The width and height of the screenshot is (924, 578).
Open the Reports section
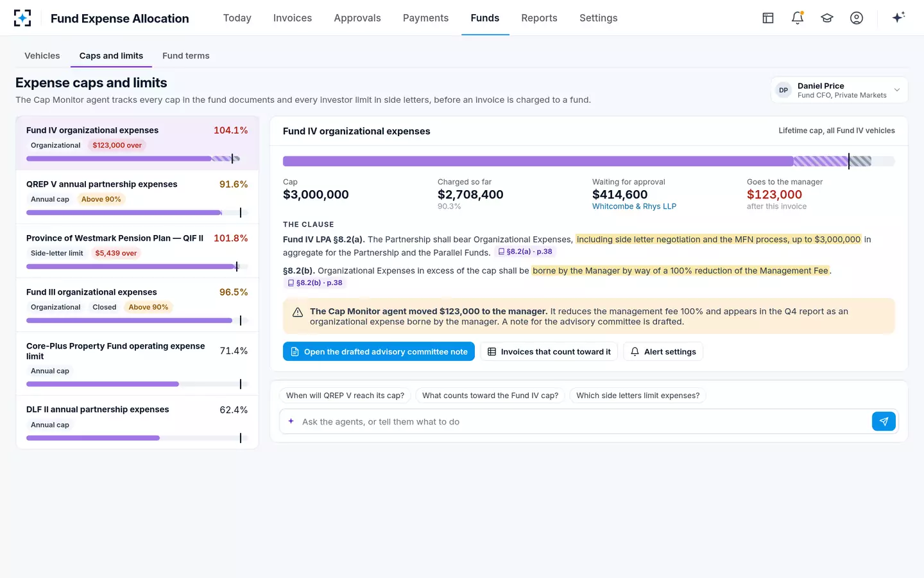click(x=539, y=18)
